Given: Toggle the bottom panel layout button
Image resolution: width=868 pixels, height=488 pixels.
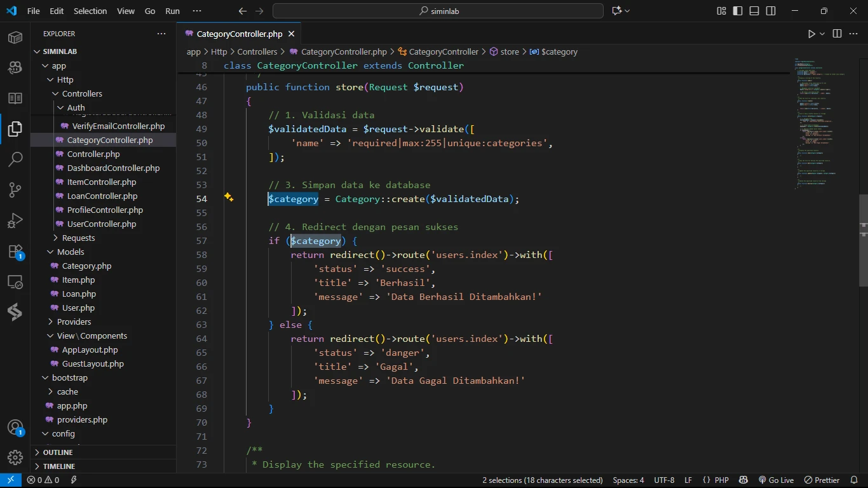Looking at the screenshot, I should tap(754, 11).
